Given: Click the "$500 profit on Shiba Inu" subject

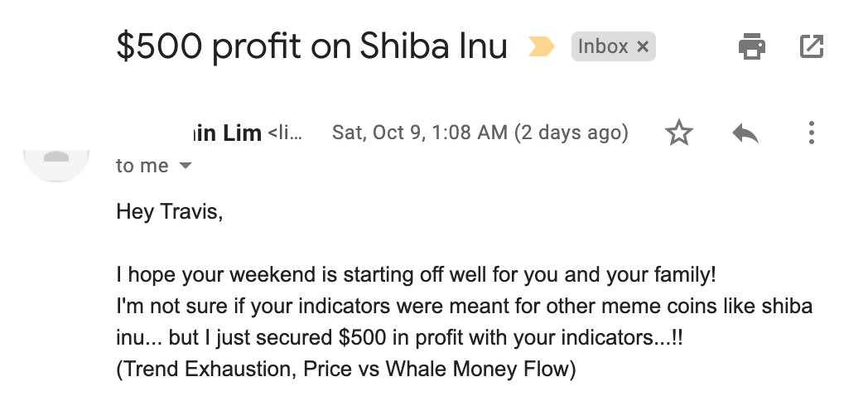Looking at the screenshot, I should point(311,46).
